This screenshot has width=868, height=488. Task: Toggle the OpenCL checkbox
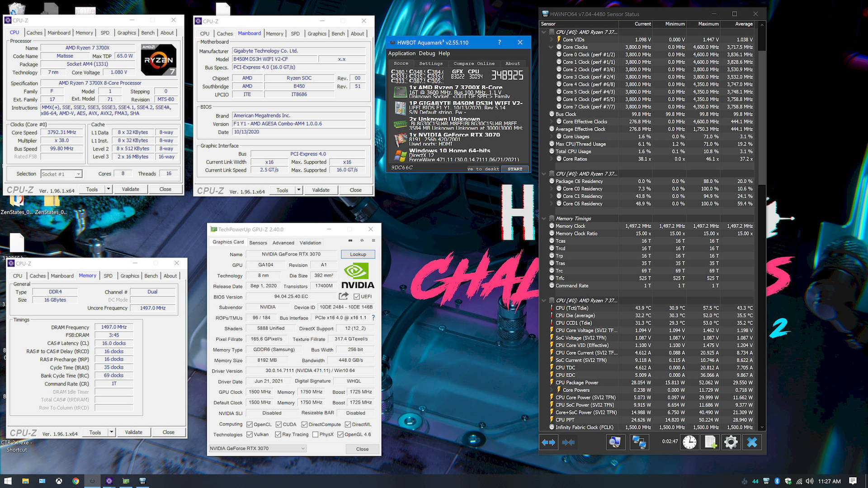pyautogui.click(x=250, y=424)
